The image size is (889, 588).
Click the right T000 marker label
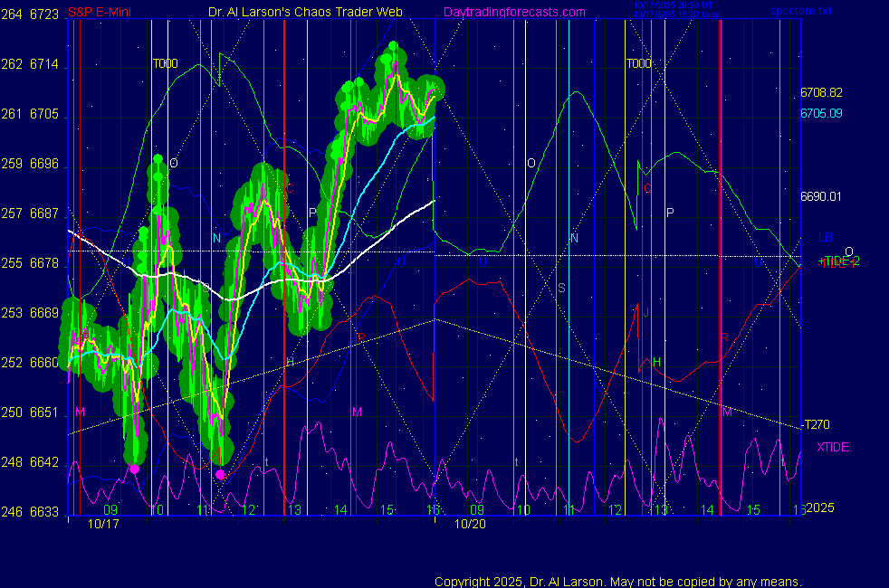[x=638, y=63]
